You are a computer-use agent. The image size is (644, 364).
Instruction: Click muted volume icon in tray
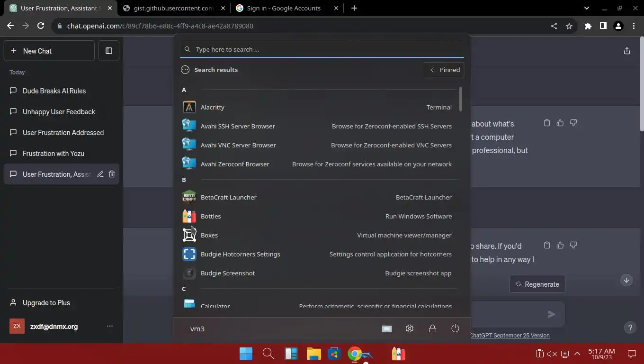click(552, 354)
